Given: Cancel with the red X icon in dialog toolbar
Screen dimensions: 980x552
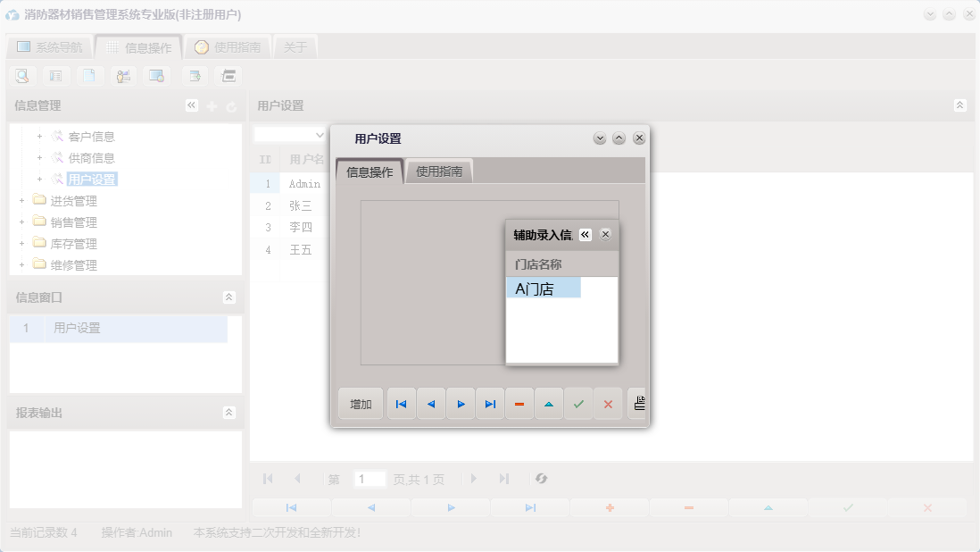Looking at the screenshot, I should tap(608, 404).
